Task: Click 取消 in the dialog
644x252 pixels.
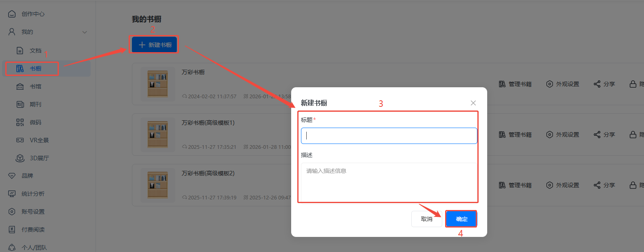Action: (x=426, y=219)
